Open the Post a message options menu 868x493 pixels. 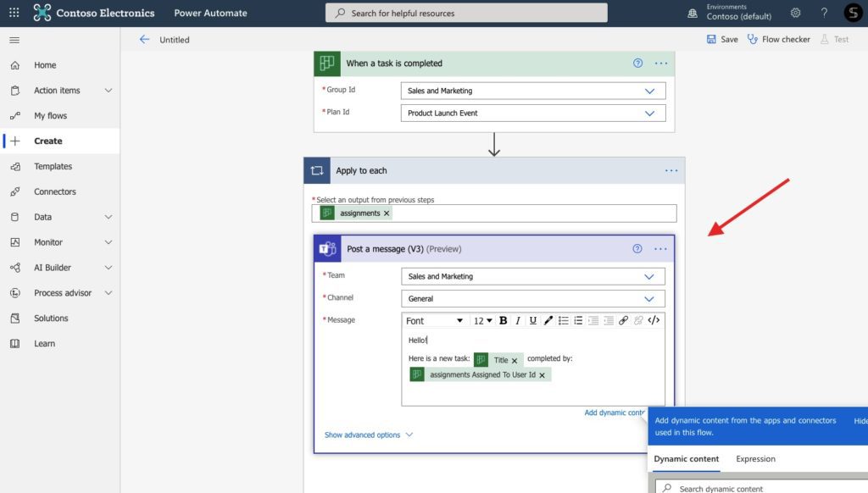660,249
